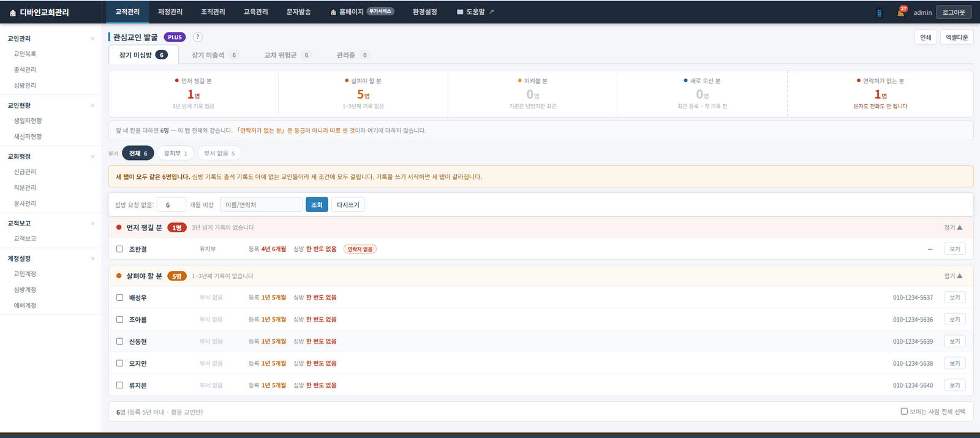
Task: Select 신동현 row checkbox
Action: click(x=119, y=341)
